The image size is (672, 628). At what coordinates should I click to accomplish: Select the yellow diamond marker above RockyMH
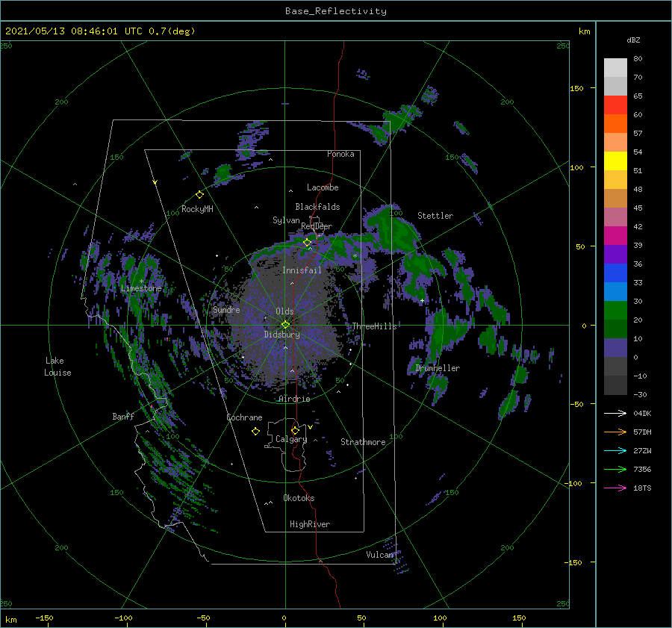pyautogui.click(x=199, y=195)
